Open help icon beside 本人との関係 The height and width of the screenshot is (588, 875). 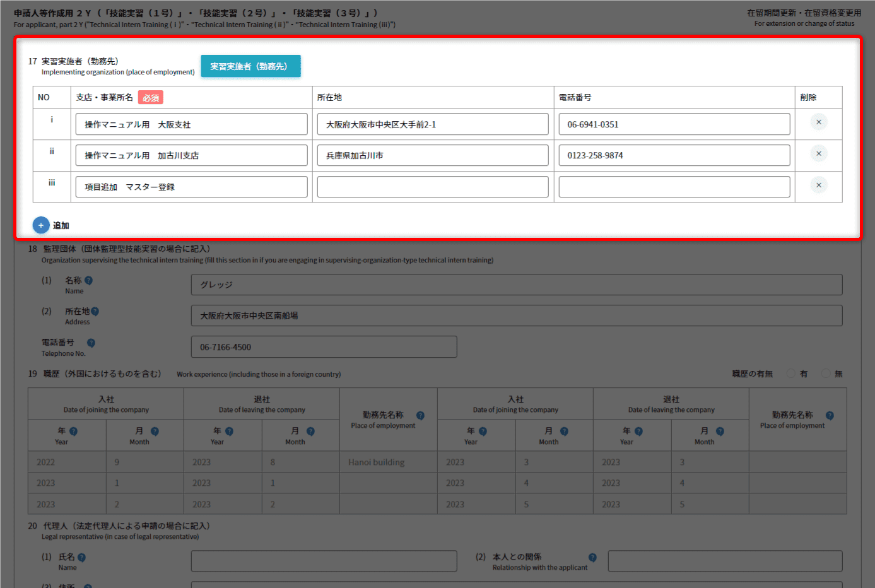tap(592, 557)
